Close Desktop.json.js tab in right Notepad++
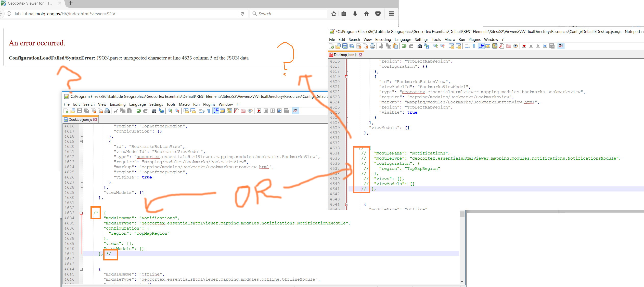 coord(360,55)
